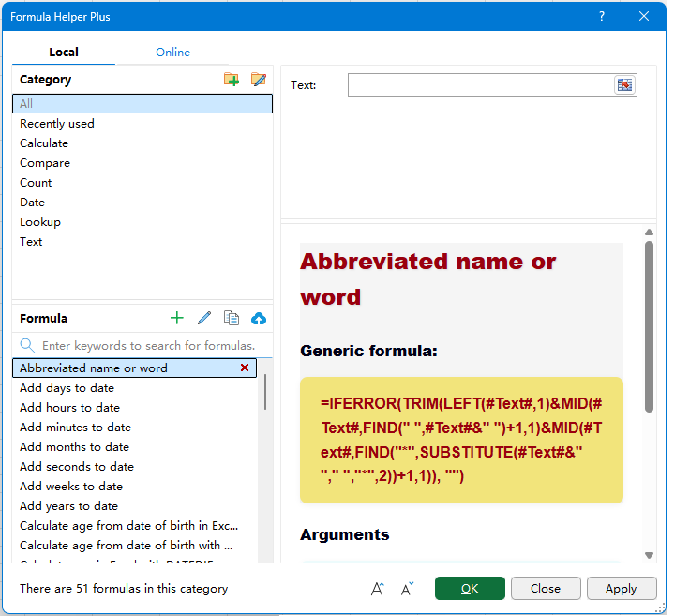The image size is (675, 616).
Task: Click the search magnifier icon
Action: (27, 345)
